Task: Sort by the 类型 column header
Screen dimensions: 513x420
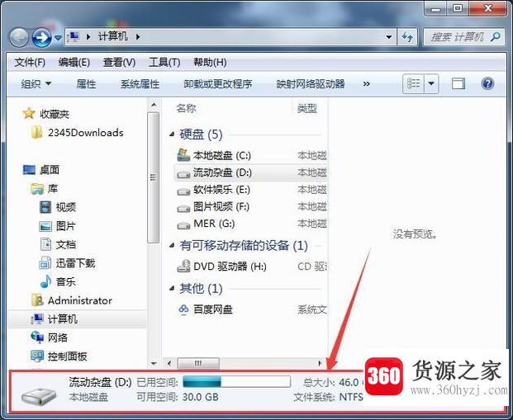Action: click(306, 108)
